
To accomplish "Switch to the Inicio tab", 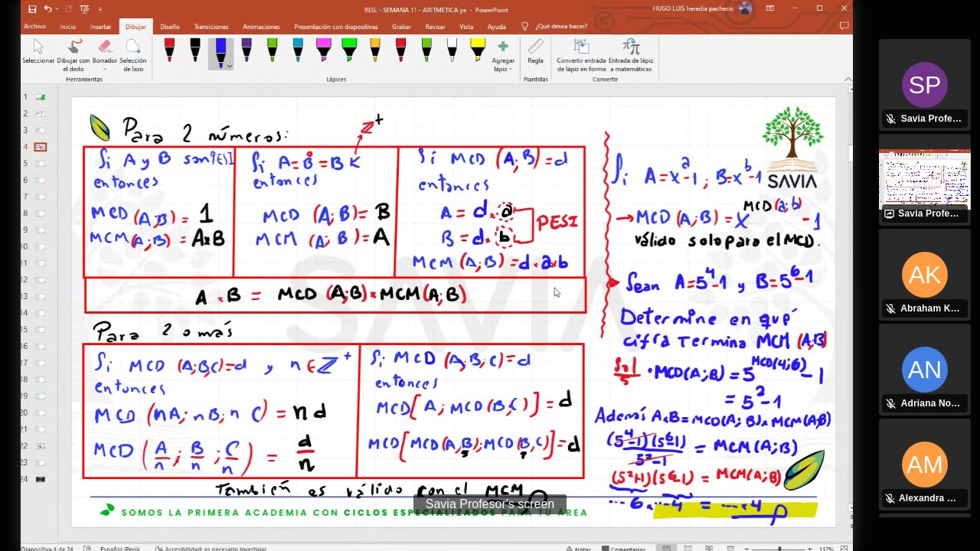I will pyautogui.click(x=68, y=26).
